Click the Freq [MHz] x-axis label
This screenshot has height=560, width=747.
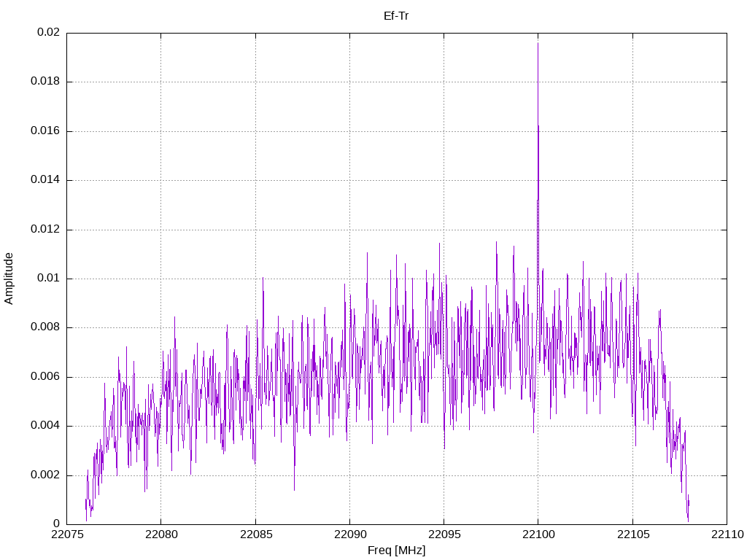pos(396,551)
